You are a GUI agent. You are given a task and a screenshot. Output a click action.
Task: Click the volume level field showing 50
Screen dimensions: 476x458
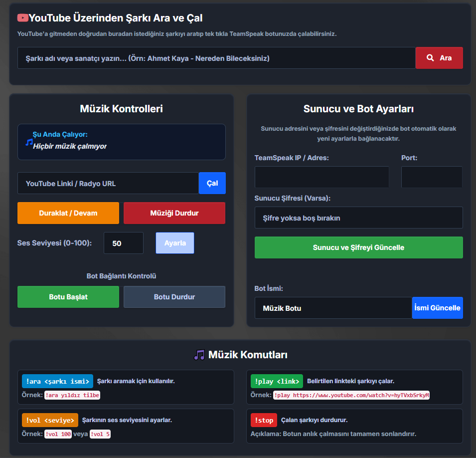(124, 243)
